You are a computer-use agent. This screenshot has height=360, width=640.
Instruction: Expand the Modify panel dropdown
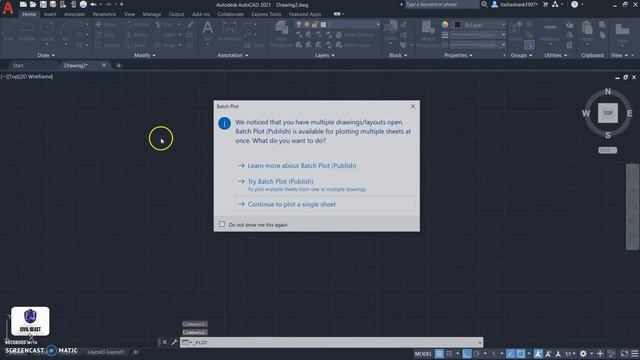coord(144,55)
